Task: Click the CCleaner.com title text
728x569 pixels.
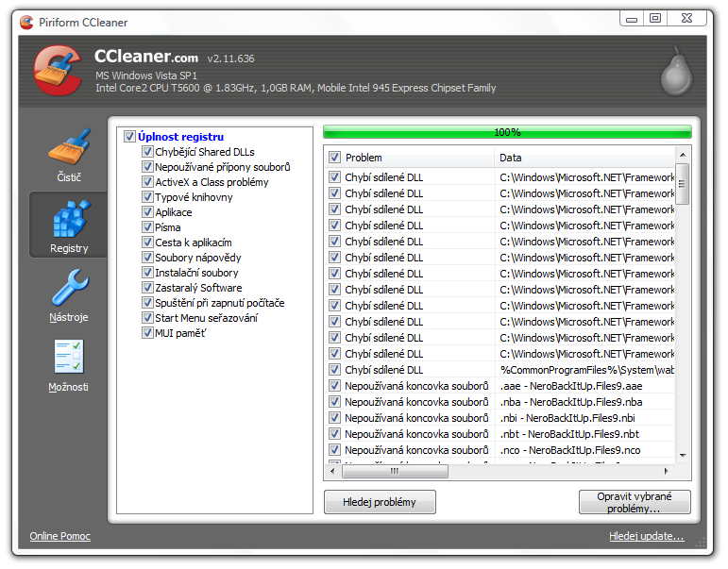Action: pyautogui.click(x=146, y=57)
